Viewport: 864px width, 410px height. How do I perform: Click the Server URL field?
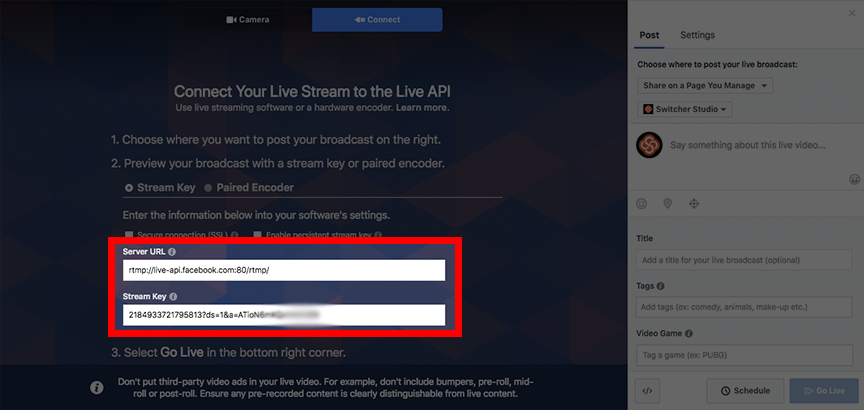click(284, 271)
